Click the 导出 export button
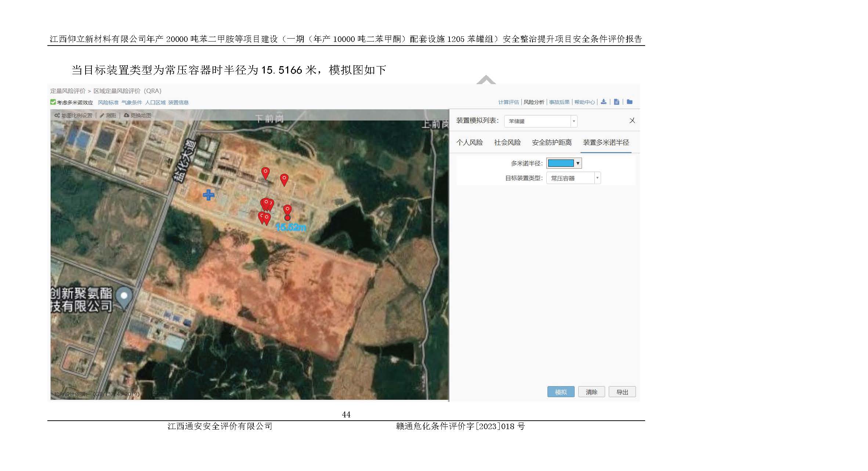The width and height of the screenshot is (868, 471). [x=622, y=392]
